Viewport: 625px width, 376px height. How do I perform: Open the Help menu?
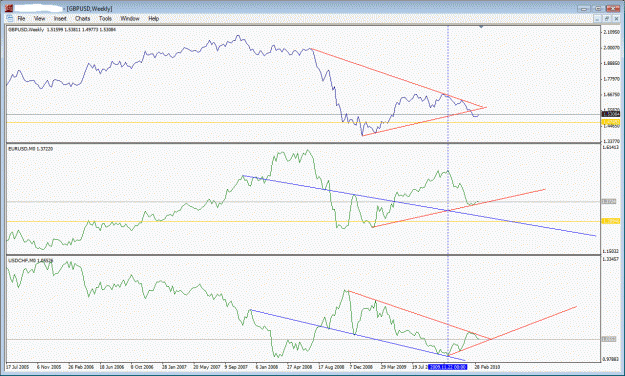click(153, 18)
